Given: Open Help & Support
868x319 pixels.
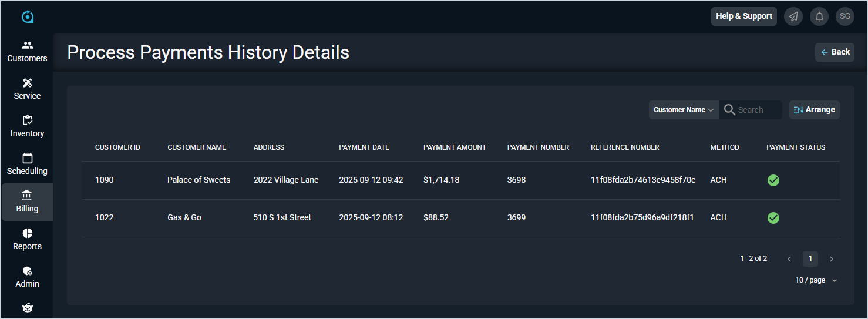Looking at the screenshot, I should (x=743, y=16).
